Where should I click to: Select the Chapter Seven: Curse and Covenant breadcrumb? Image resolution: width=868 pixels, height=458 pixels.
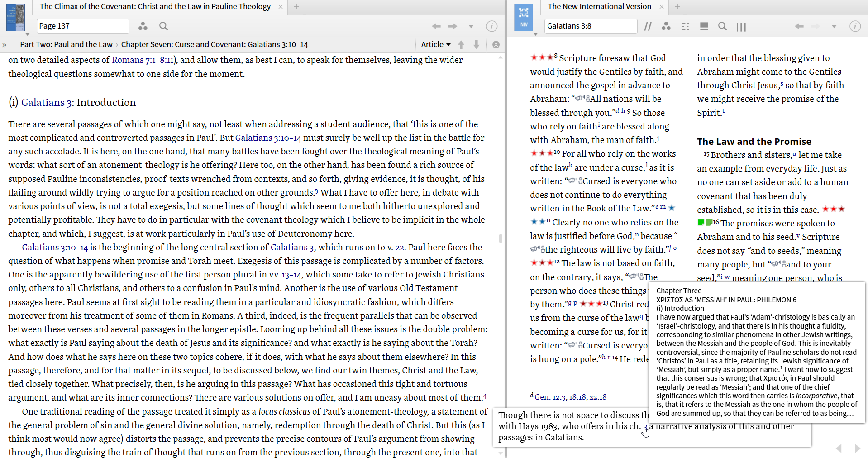tap(215, 44)
